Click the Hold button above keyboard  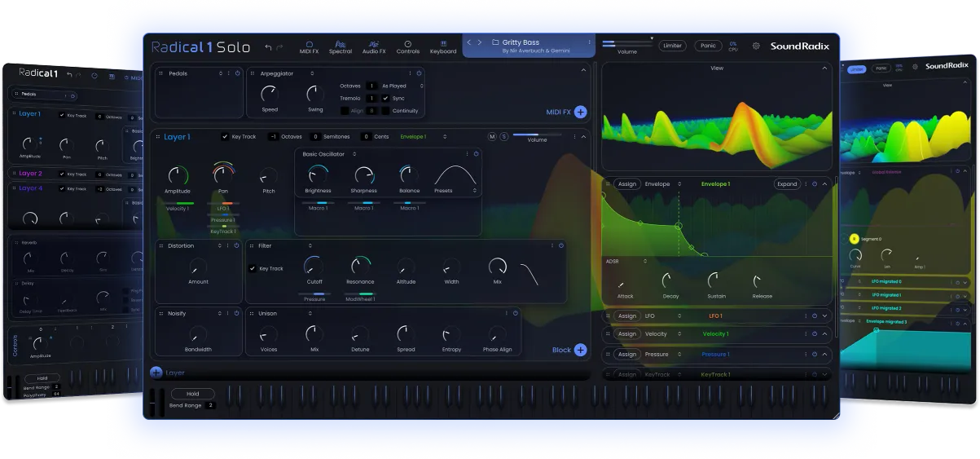point(192,394)
